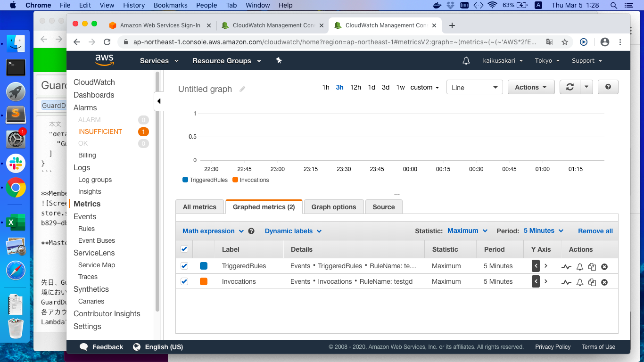Screen dimensions: 644x362
Task: Move Invocations to right Y axis
Action: [x=546, y=281]
